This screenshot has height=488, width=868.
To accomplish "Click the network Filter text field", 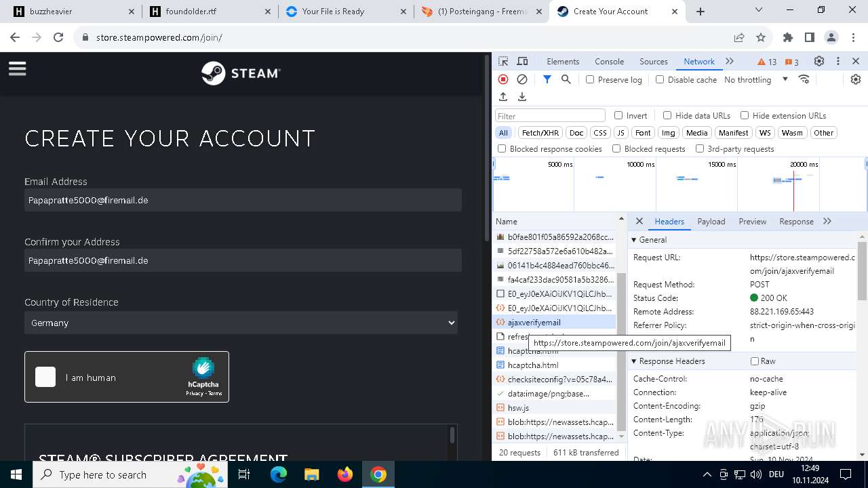I will [550, 116].
